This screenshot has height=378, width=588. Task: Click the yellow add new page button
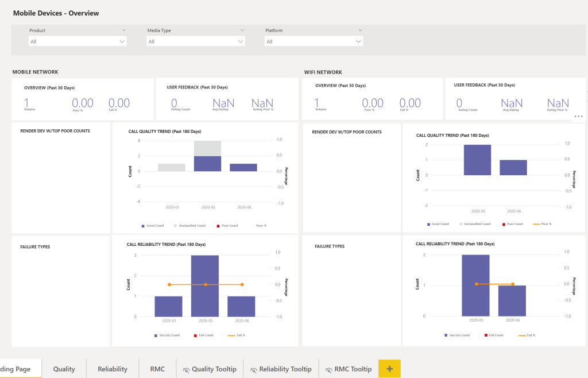click(389, 369)
